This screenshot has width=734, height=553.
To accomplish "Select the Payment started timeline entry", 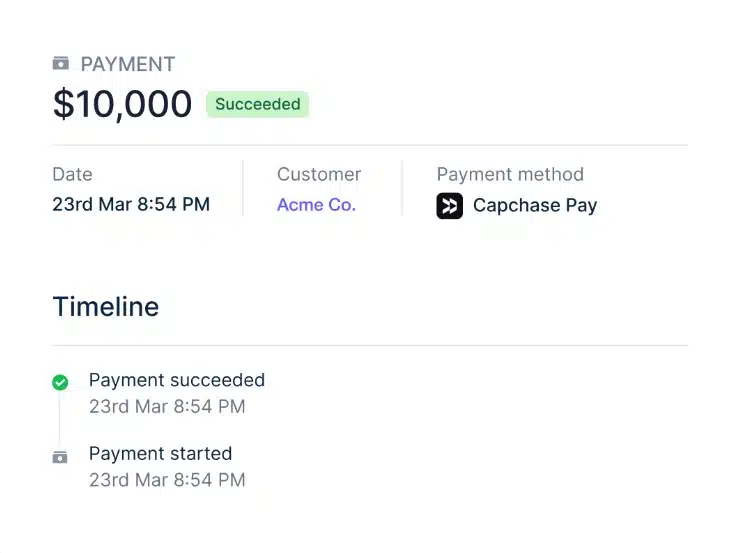I will point(160,454).
